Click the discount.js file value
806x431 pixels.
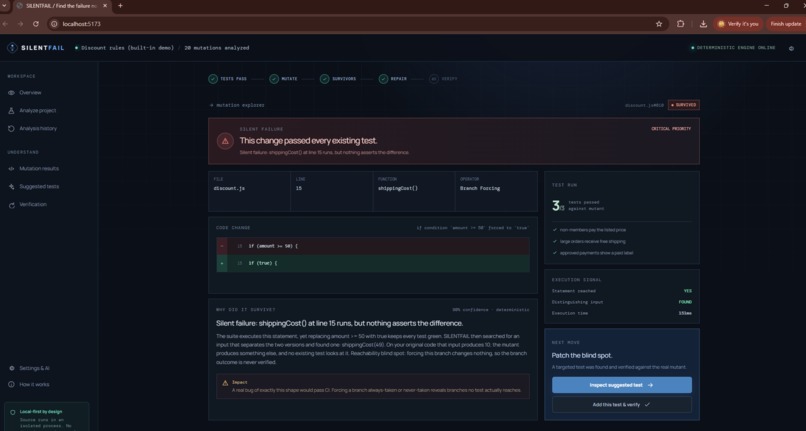click(229, 188)
